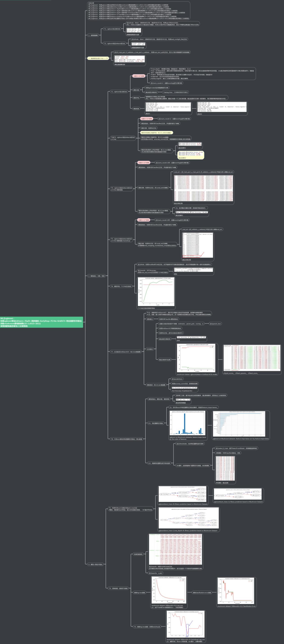Select node 1、读取数据集
Viewport: 284px width, 644px height.
click(93, 35)
